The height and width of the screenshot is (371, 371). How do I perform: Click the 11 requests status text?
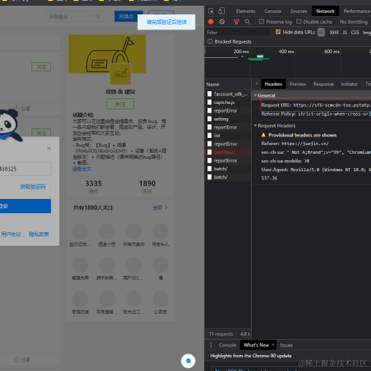click(x=221, y=334)
